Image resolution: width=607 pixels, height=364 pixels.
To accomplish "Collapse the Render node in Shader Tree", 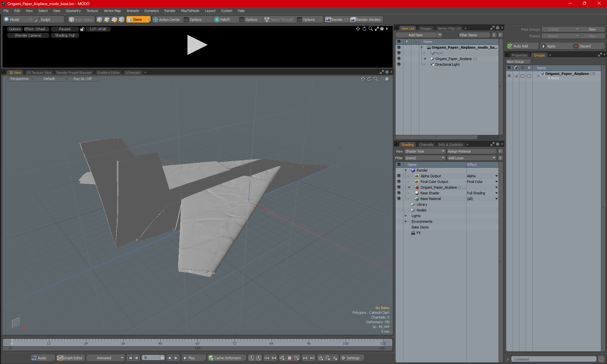I will [x=406, y=170].
